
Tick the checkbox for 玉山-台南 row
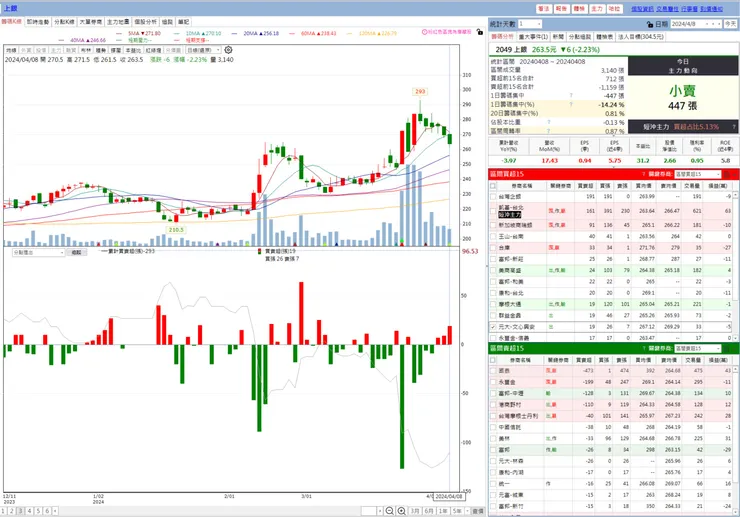(x=493, y=237)
